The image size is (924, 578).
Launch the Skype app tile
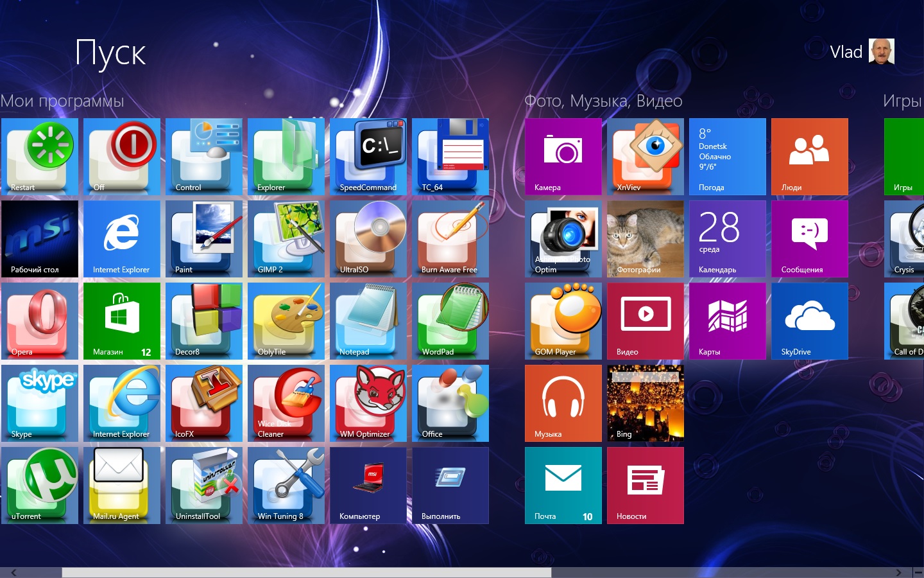click(x=40, y=403)
